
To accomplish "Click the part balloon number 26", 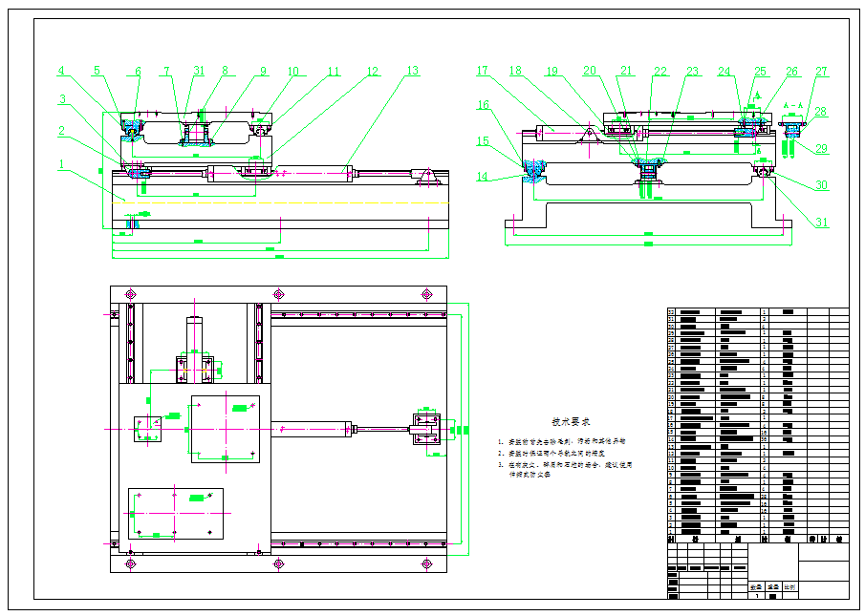I will [x=791, y=71].
